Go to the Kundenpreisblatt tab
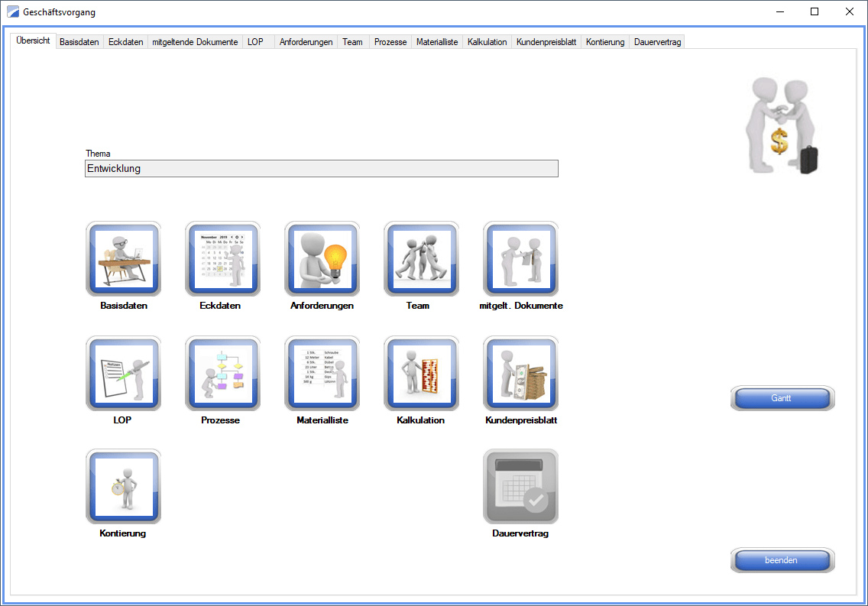 [546, 42]
